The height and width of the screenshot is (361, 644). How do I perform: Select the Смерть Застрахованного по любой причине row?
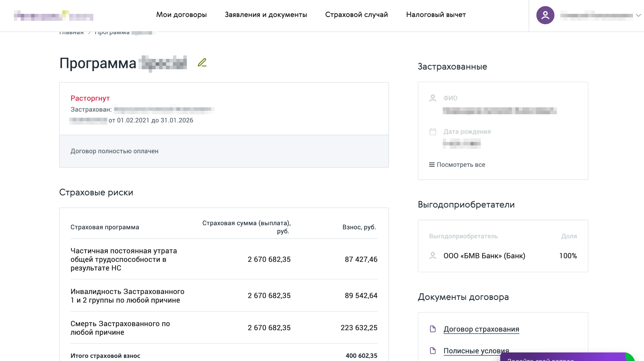[224, 328]
